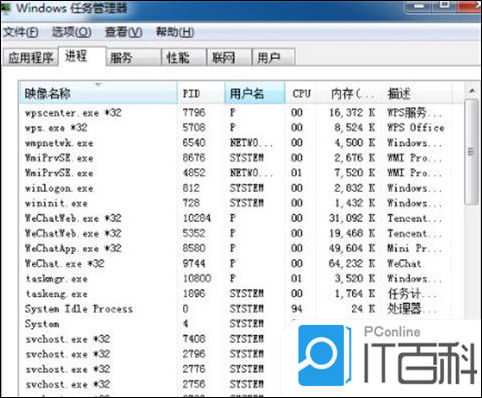The width and height of the screenshot is (482, 398).
Task: Sort by CPU column header
Action: (301, 93)
